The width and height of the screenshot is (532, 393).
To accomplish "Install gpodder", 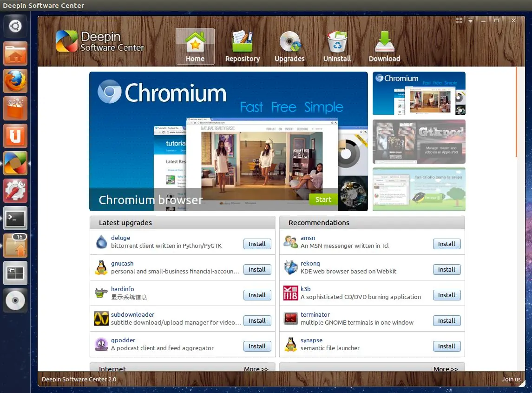I will click(x=257, y=346).
